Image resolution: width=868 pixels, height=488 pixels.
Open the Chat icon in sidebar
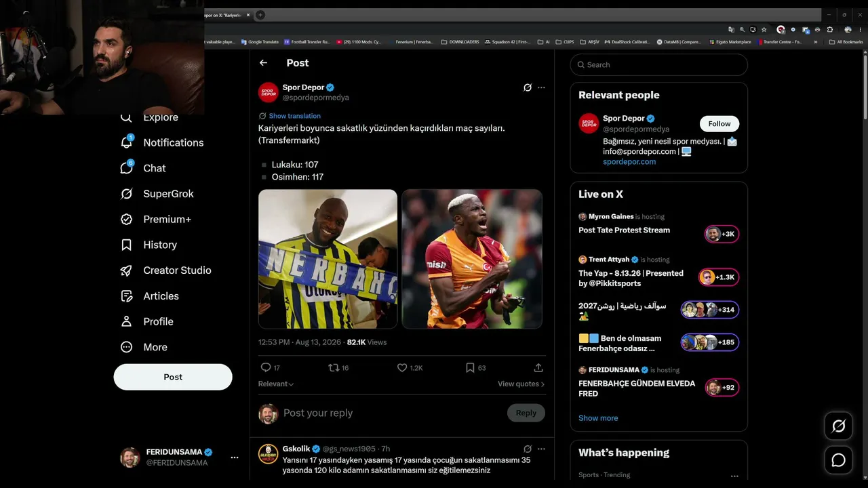coord(127,168)
